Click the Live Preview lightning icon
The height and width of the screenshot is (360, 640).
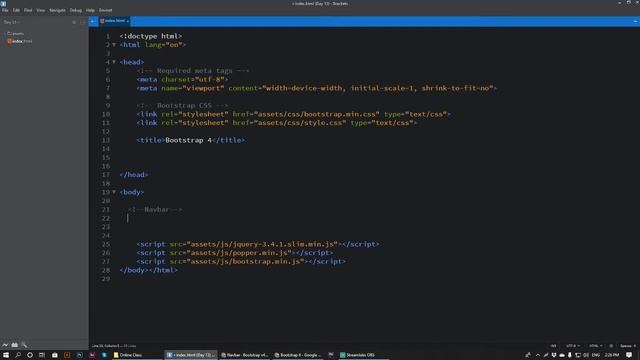coord(5,345)
